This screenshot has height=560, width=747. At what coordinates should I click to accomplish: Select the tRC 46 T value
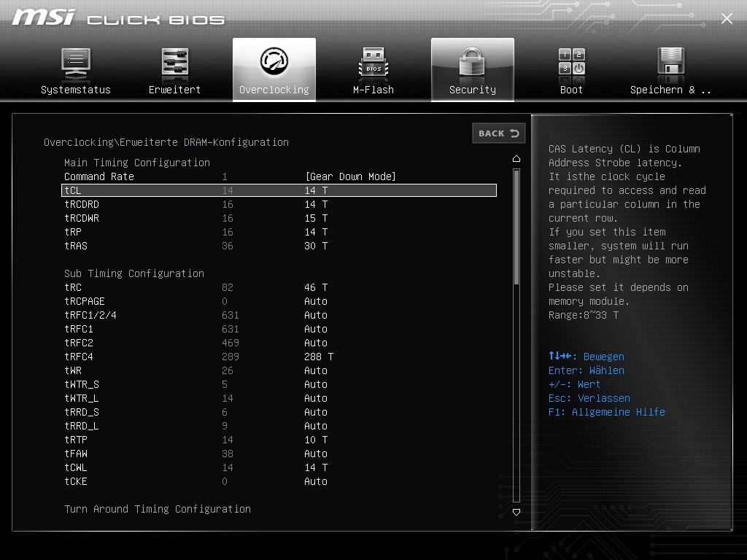coord(316,287)
